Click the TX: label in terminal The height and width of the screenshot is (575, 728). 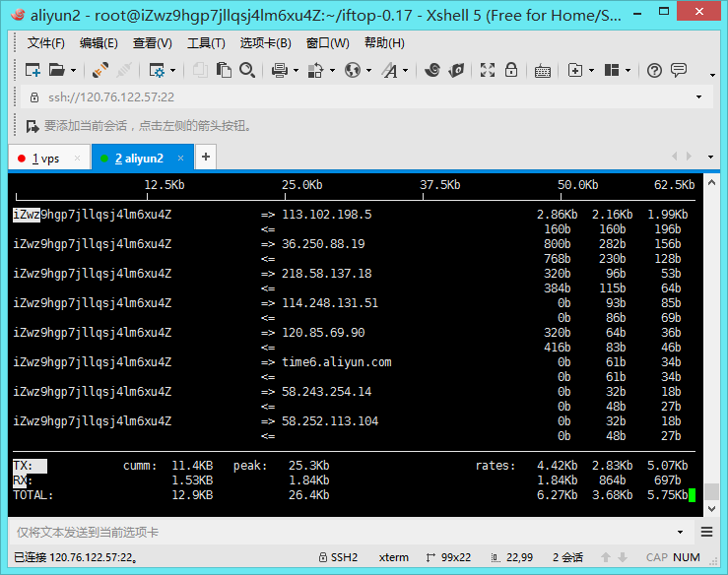tap(23, 466)
